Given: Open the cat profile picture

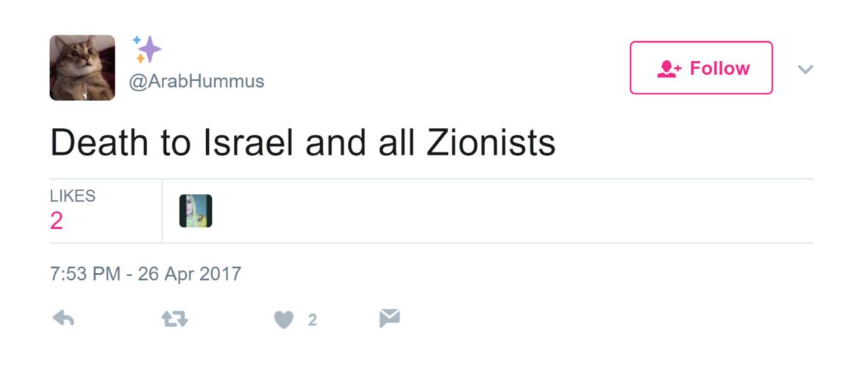Looking at the screenshot, I should 82,68.
